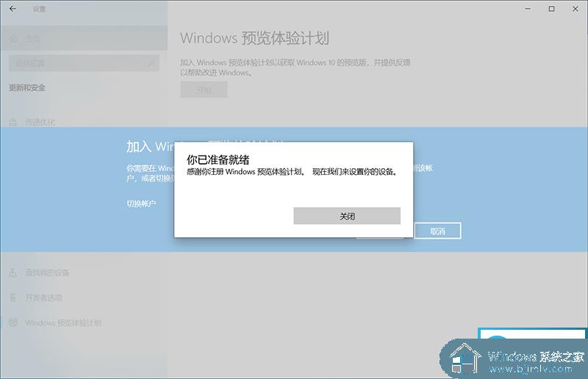The height and width of the screenshot is (379, 588).
Task: Go back using the arrow in the title bar
Action: tap(12, 9)
